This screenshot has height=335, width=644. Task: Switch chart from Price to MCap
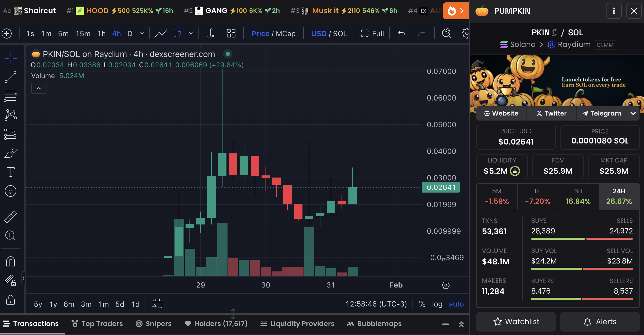tap(286, 33)
